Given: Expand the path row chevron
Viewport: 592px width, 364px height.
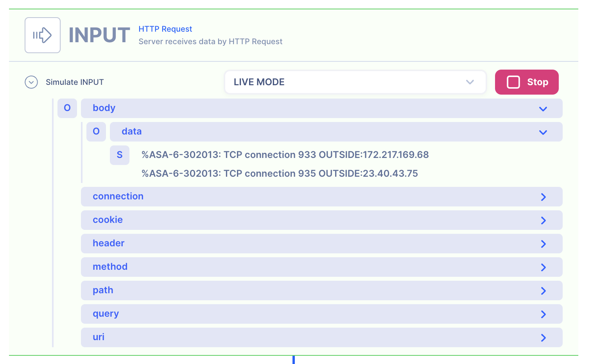Looking at the screenshot, I should (x=543, y=290).
